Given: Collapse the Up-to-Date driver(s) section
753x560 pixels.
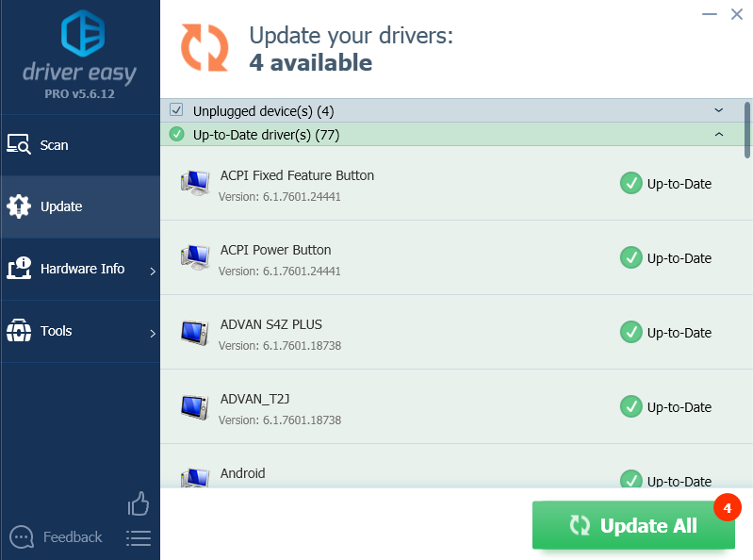Looking at the screenshot, I should point(718,134).
